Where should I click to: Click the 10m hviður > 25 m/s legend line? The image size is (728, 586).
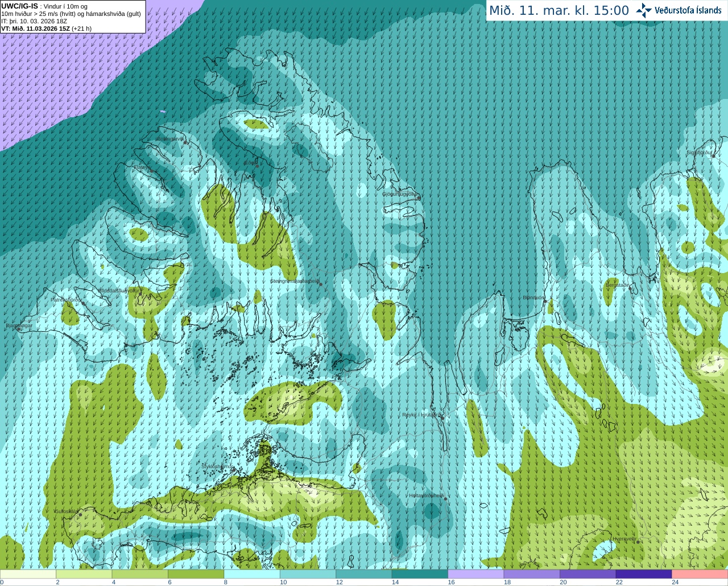click(71, 14)
